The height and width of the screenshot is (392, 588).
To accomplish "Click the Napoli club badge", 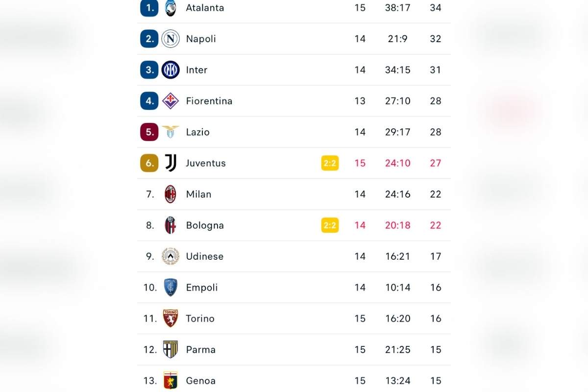I will click(x=170, y=39).
